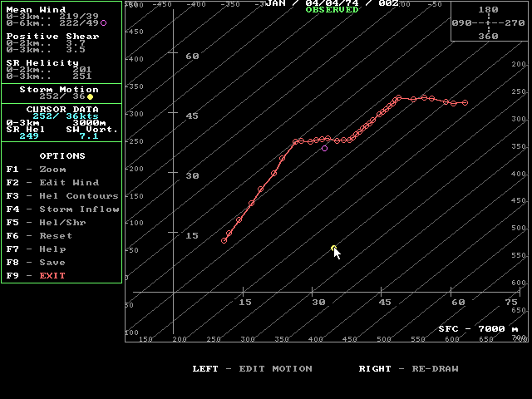The width and height of the screenshot is (532, 399).
Task: Open the F5 Hel/Shr option
Action: (x=47, y=222)
